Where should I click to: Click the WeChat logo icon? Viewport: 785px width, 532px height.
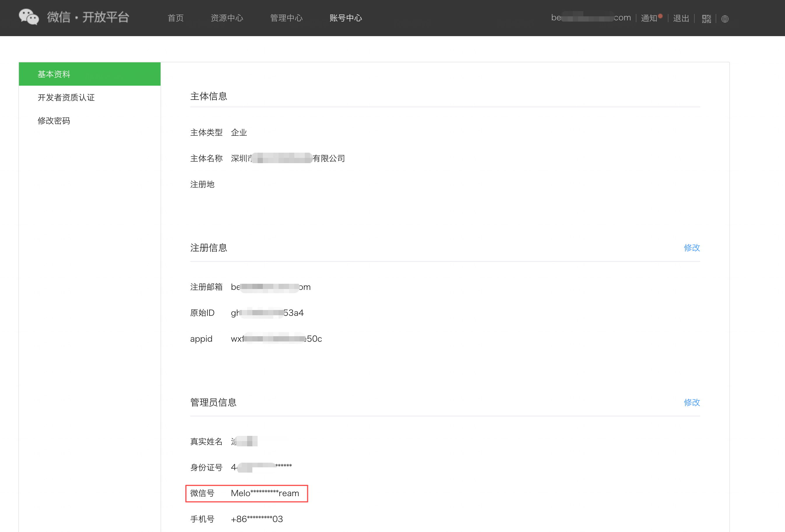pos(29,17)
